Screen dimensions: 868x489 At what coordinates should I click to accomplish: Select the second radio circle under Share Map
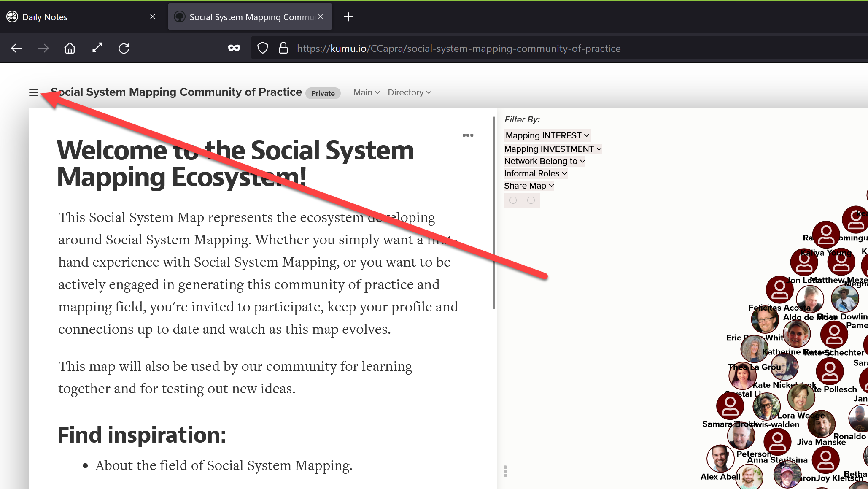pyautogui.click(x=531, y=200)
